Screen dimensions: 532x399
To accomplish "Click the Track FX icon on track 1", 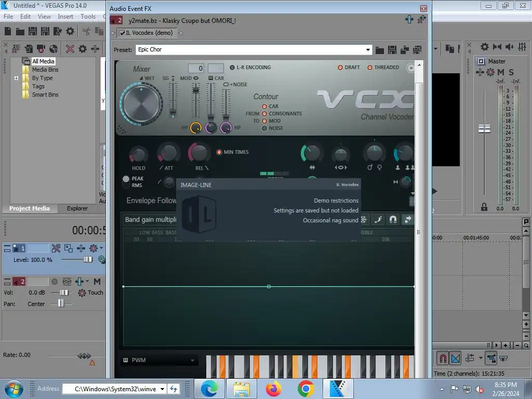I will click(x=81, y=248).
